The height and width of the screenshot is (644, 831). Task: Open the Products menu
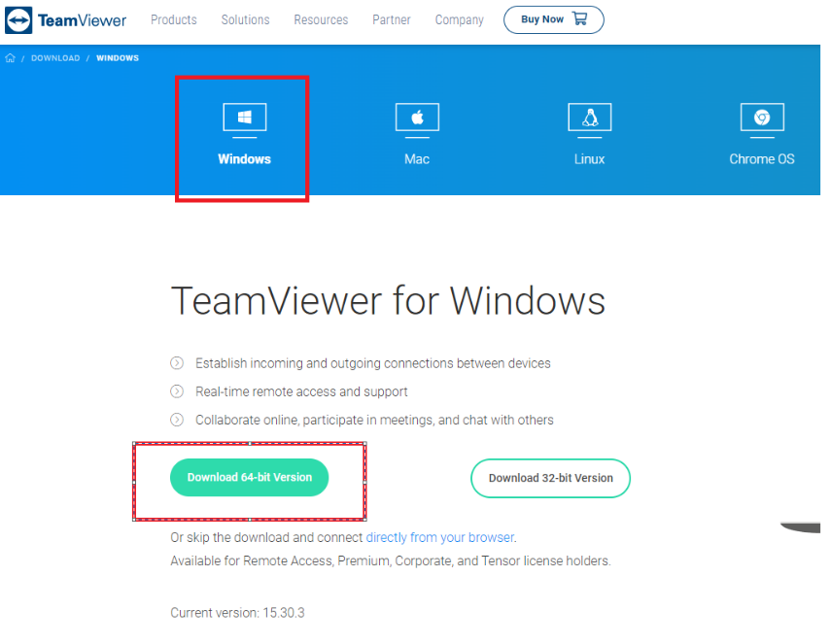173,19
